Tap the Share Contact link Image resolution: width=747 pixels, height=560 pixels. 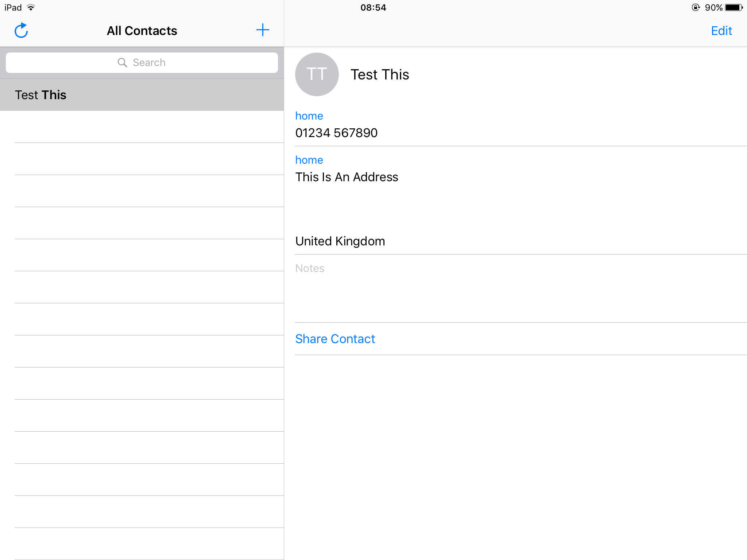335,339
